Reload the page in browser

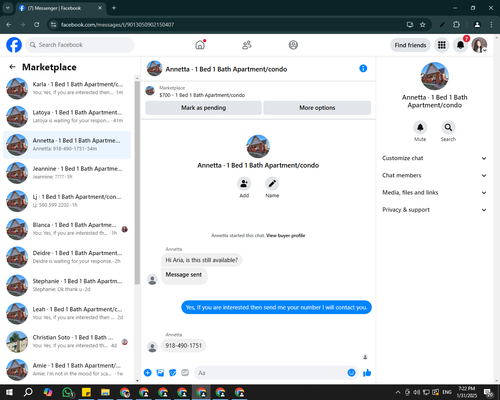[x=37, y=24]
